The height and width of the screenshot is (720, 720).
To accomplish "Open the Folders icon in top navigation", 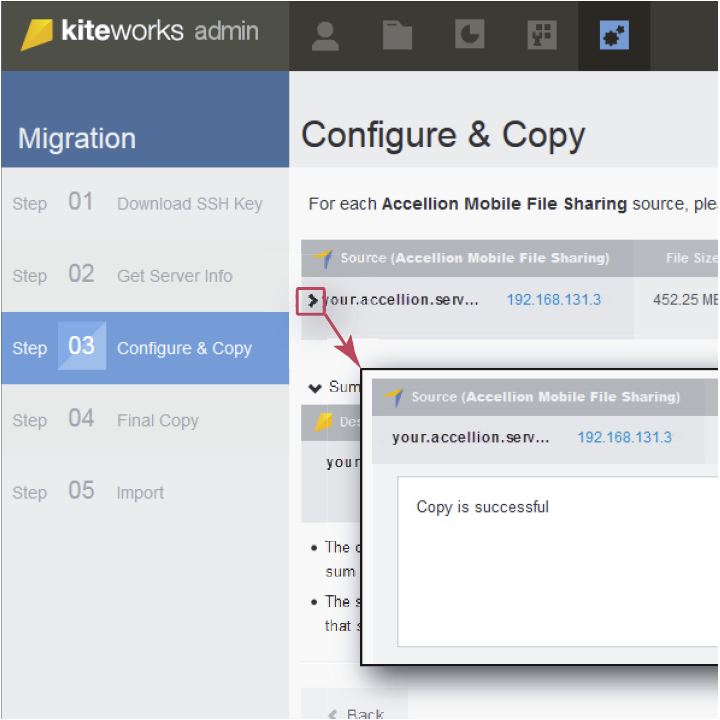I will 397,35.
